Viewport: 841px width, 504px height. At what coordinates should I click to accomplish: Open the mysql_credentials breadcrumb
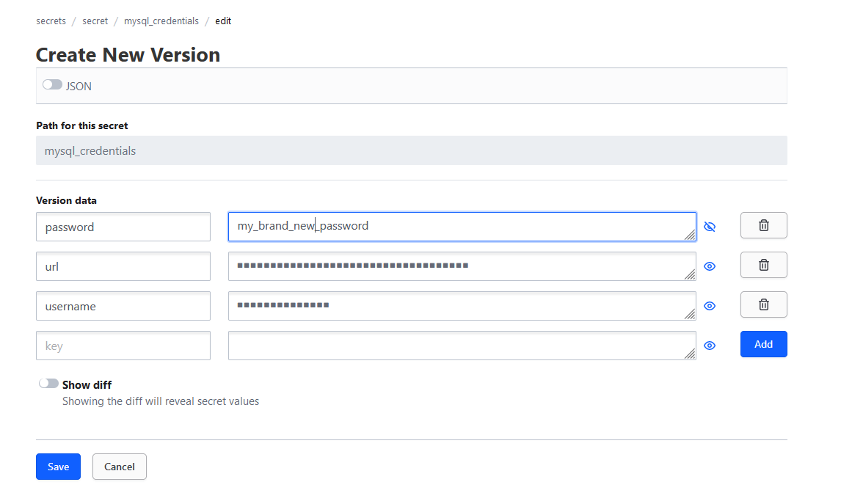pos(161,21)
